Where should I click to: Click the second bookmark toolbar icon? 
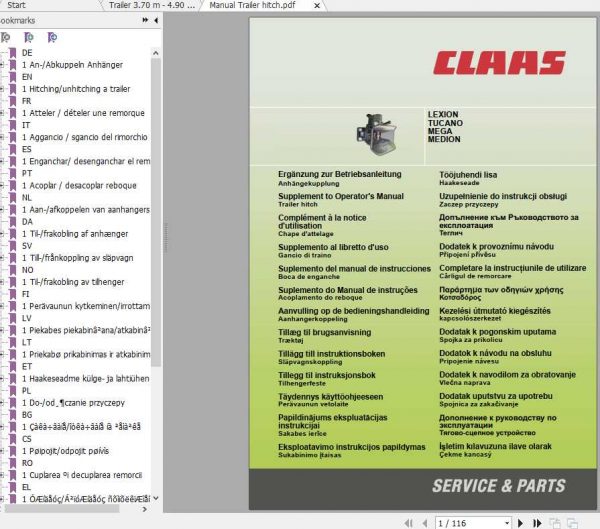pyautogui.click(x=29, y=38)
